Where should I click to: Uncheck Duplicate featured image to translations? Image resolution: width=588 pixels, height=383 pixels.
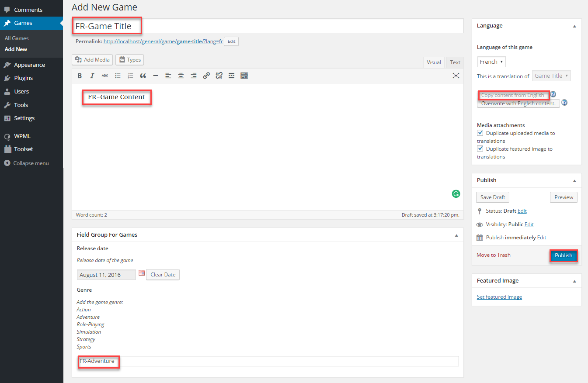point(480,148)
